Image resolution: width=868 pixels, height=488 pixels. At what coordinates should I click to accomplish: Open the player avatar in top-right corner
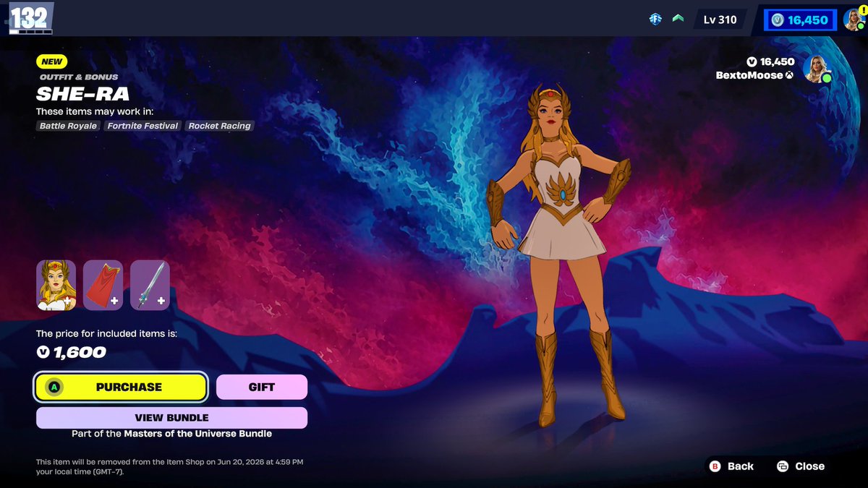point(854,20)
